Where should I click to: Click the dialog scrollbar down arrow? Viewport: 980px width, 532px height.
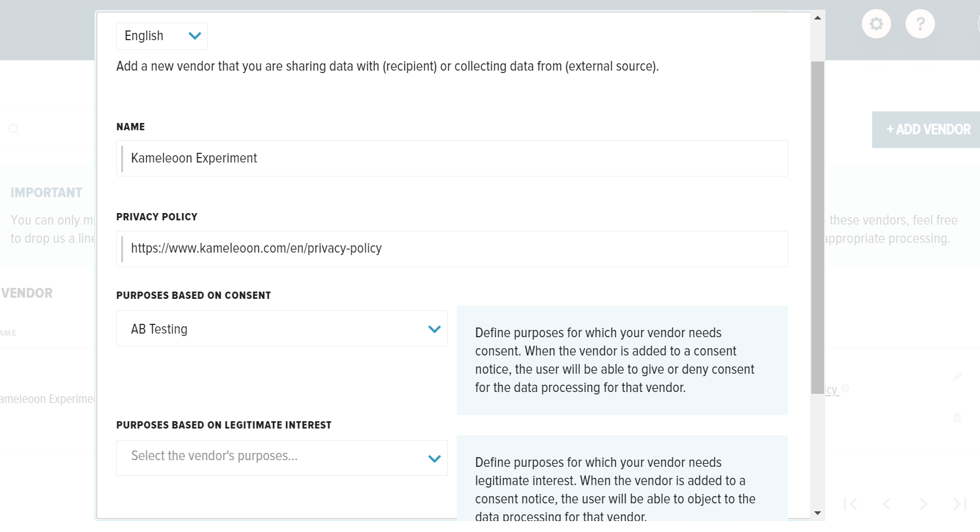[818, 513]
